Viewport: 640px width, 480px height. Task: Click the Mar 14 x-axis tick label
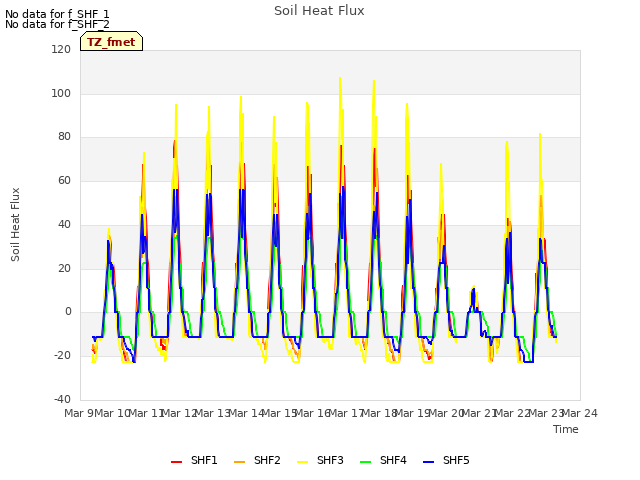[x=247, y=413]
